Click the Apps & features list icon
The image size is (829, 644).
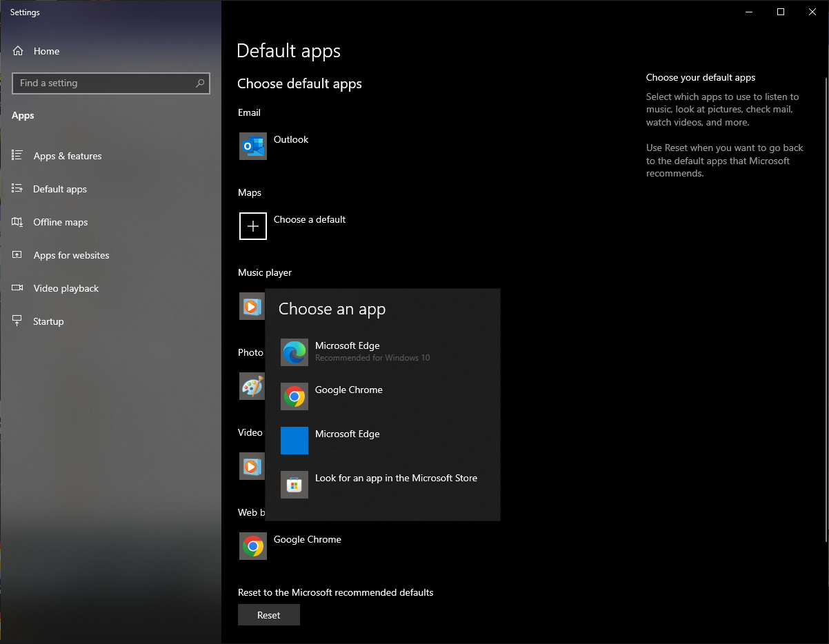click(x=18, y=156)
